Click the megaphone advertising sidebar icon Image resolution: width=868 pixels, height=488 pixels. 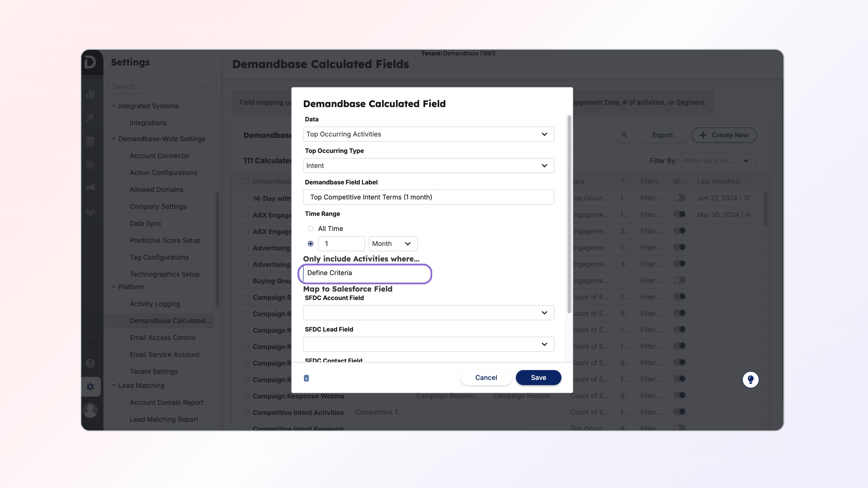(90, 188)
